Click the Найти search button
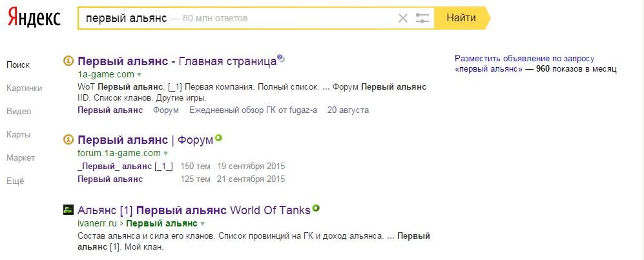644x260 pixels. point(462,17)
